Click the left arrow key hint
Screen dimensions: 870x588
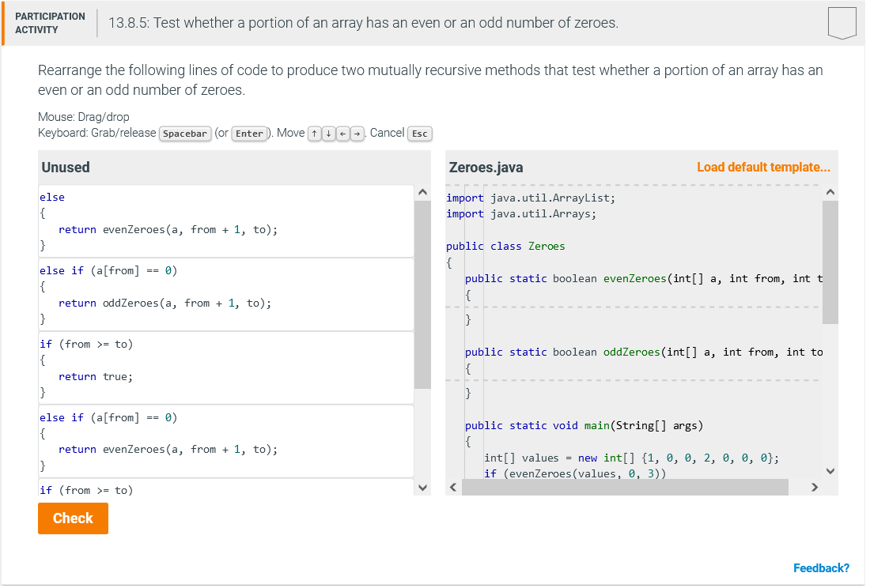(345, 134)
